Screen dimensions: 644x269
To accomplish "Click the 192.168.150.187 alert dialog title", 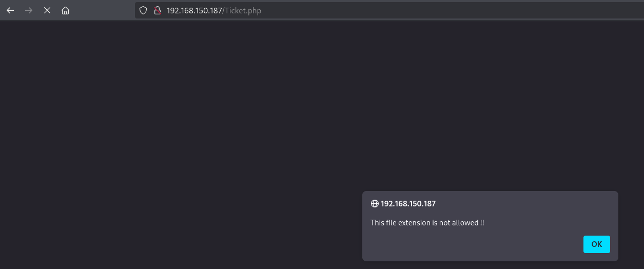I will point(408,204).
